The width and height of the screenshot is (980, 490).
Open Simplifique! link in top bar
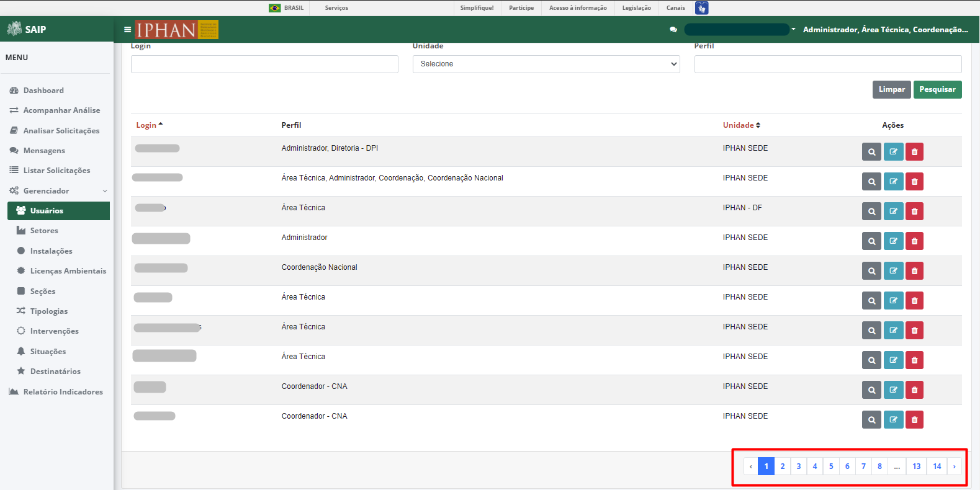pyautogui.click(x=477, y=8)
